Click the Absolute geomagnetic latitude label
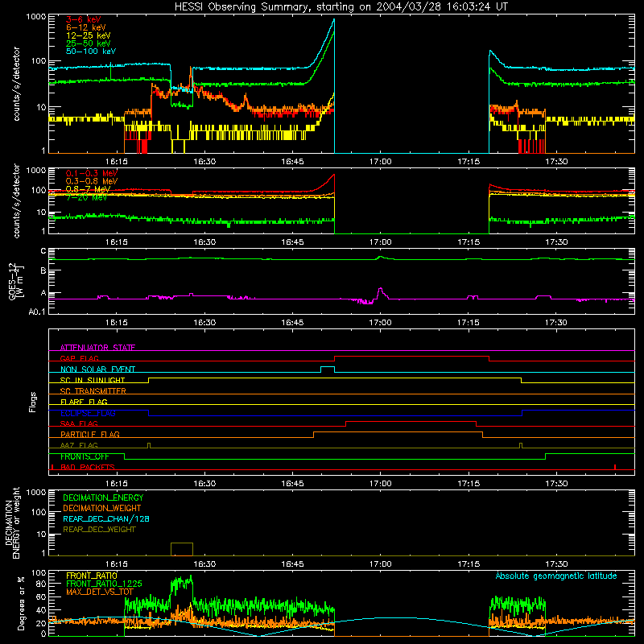Viewport: 644px width, 644px height. [x=556, y=576]
